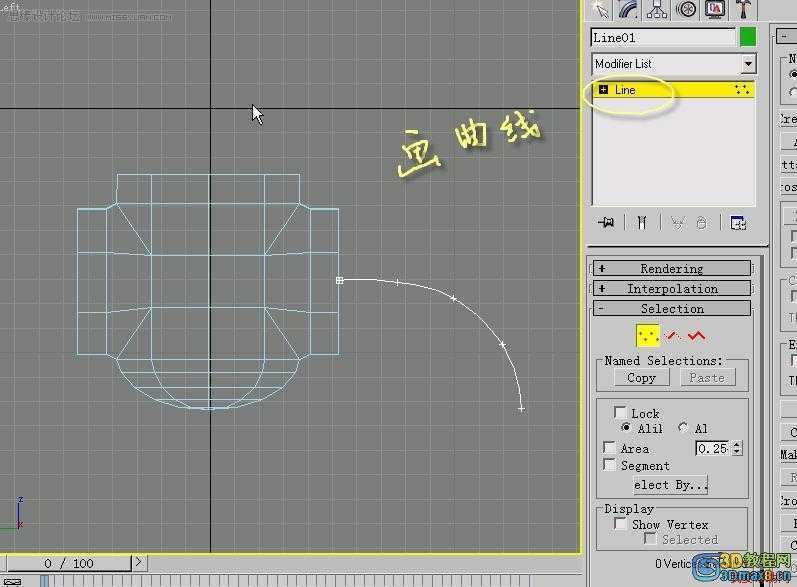Enable the Lock handles checkbox
The width and height of the screenshot is (797, 587).
tap(620, 412)
